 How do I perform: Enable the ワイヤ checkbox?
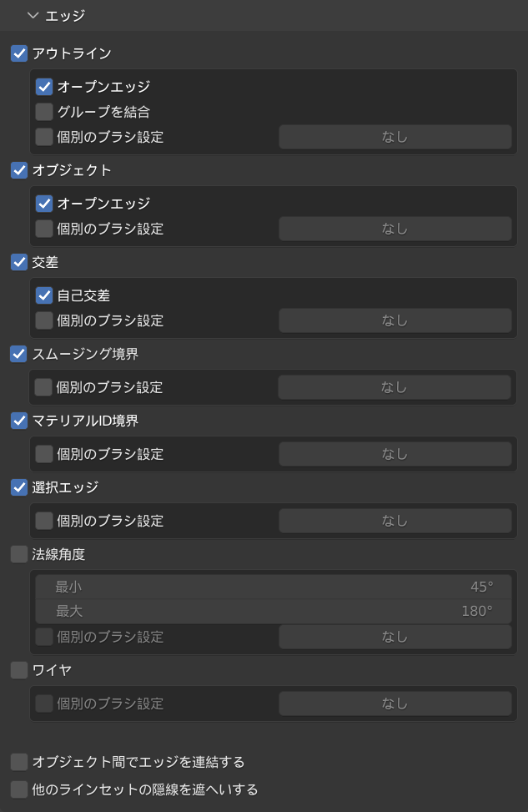(19, 670)
